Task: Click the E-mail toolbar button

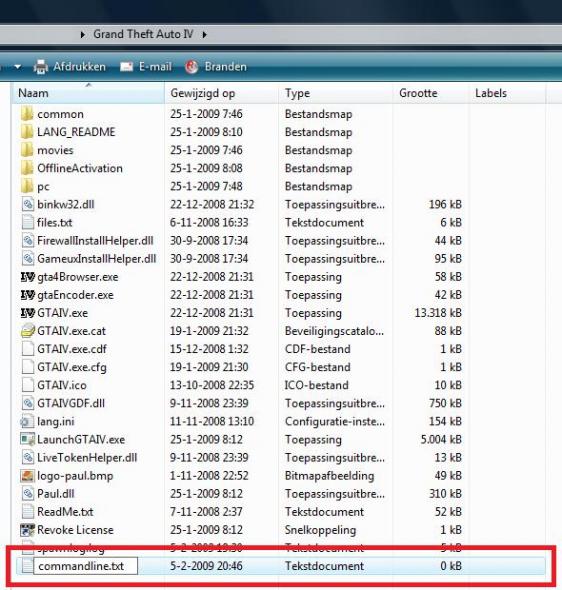Action: 146,67
